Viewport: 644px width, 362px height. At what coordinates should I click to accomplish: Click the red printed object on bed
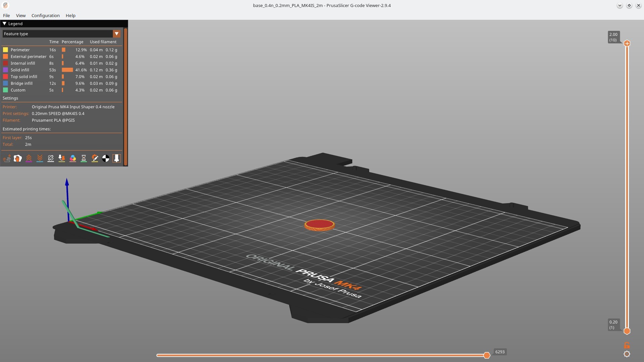pyautogui.click(x=319, y=225)
